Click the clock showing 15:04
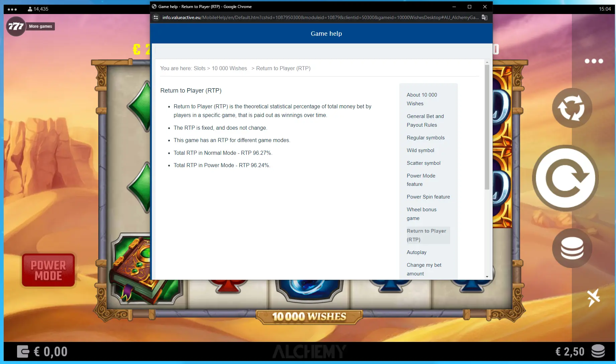 605,9
